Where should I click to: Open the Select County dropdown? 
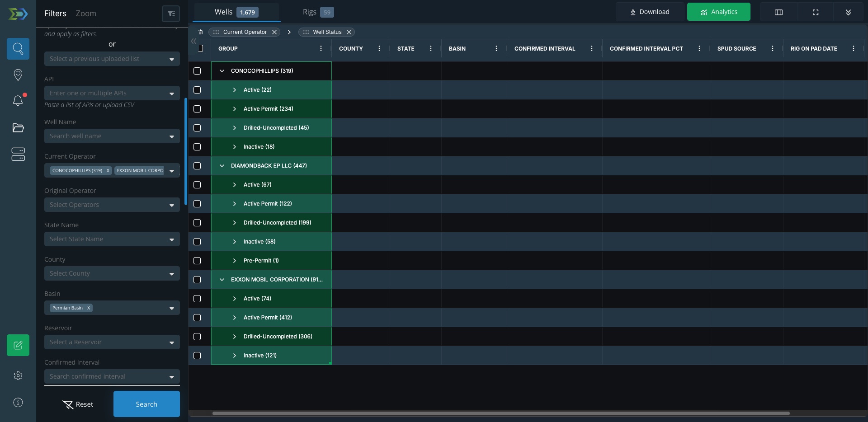coord(112,273)
